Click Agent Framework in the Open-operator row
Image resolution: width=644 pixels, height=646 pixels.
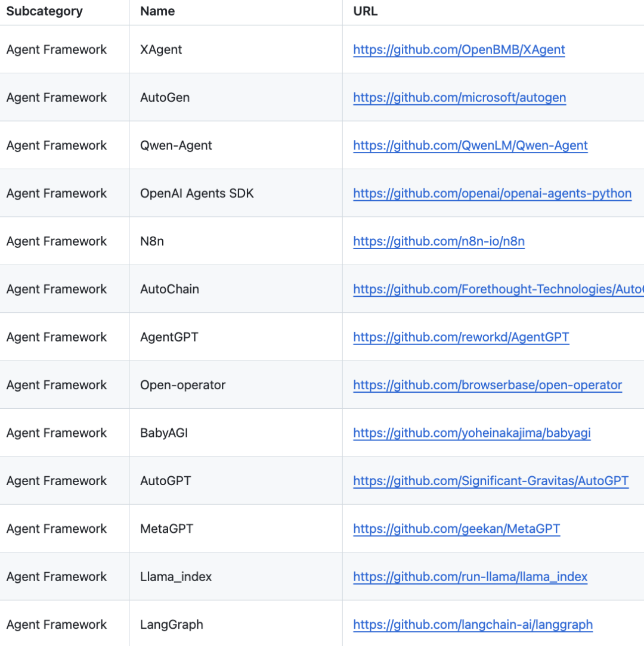(57, 385)
